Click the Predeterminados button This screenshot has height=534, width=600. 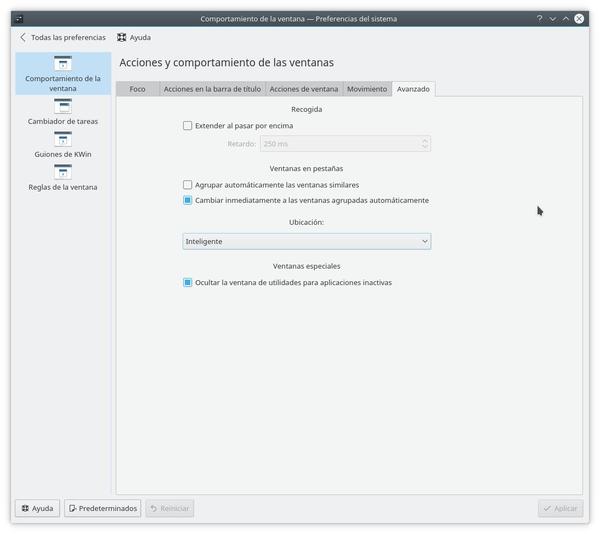tap(103, 508)
